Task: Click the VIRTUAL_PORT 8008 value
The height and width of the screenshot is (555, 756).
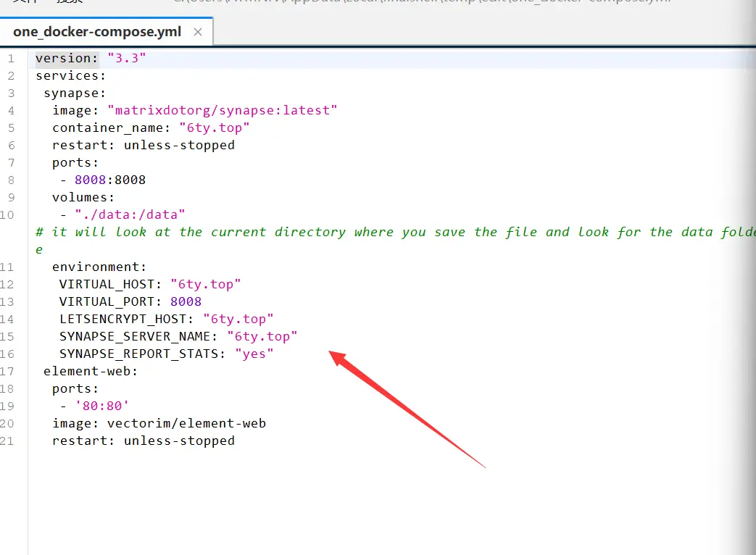Action: coord(186,301)
